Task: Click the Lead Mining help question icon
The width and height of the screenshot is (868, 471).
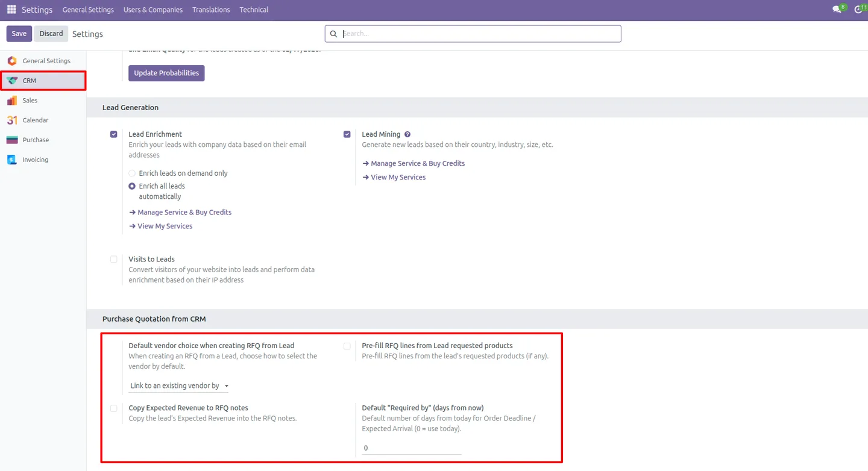Action: pos(407,134)
